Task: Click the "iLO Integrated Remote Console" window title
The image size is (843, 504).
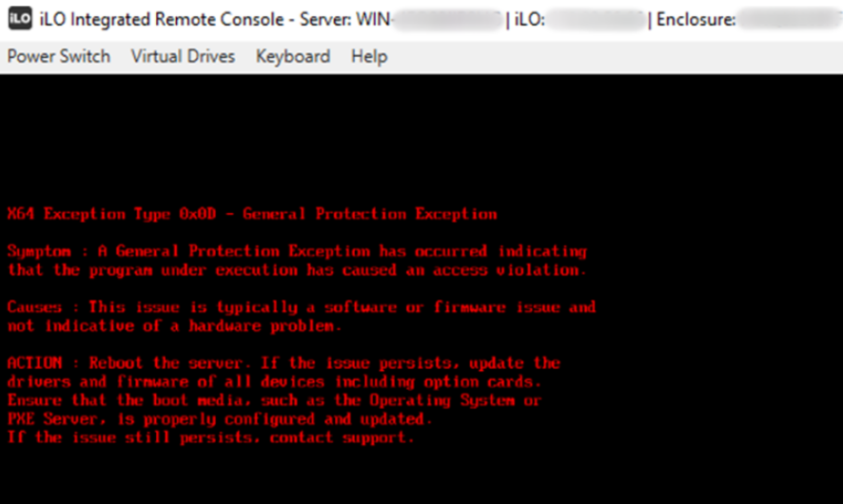Action: (x=161, y=19)
